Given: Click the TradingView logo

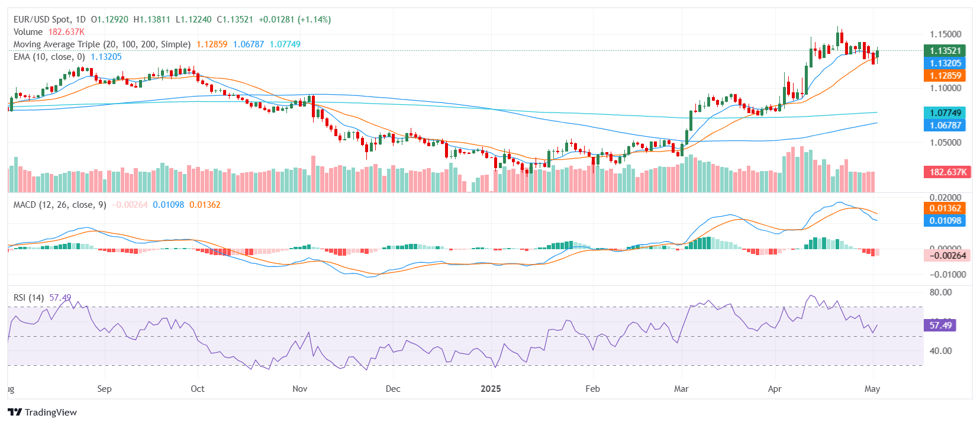Looking at the screenshot, I should point(43,413).
